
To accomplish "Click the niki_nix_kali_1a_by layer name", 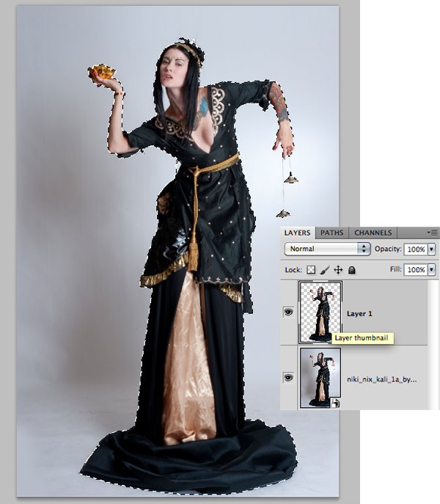I will (x=382, y=379).
